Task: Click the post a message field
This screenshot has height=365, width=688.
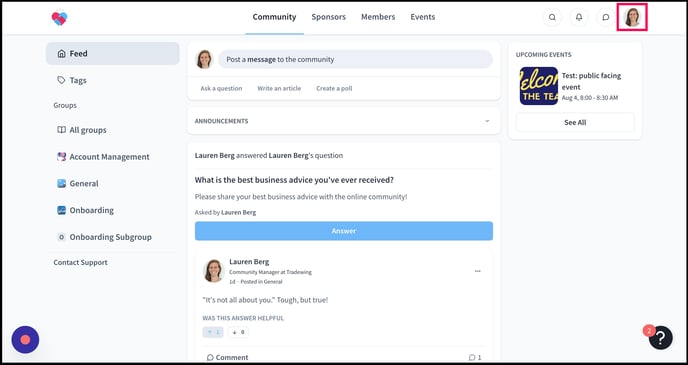Action: tap(355, 59)
